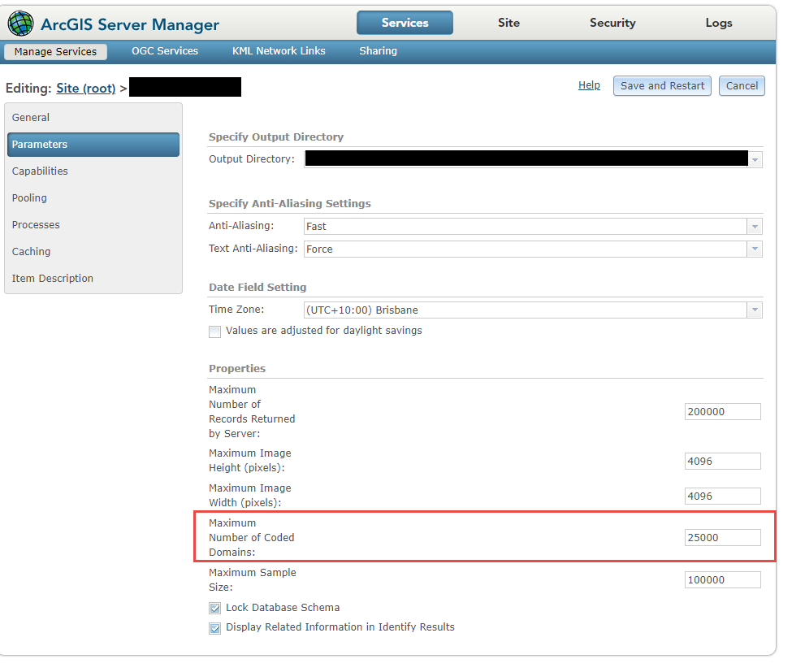The height and width of the screenshot is (672, 792).
Task: Click the Maximum Records Returned field 200000
Action: pos(722,412)
